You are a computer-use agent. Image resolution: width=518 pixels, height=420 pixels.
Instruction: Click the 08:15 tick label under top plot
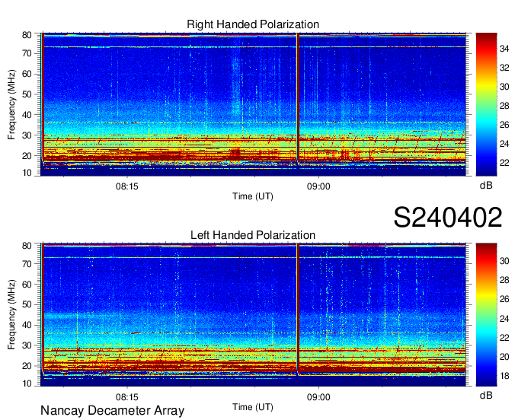pyautogui.click(x=127, y=186)
